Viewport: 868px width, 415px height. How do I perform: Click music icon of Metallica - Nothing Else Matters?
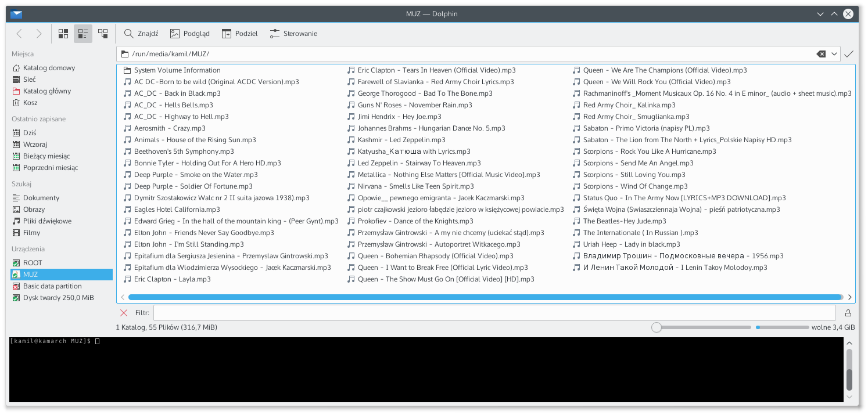[351, 175]
